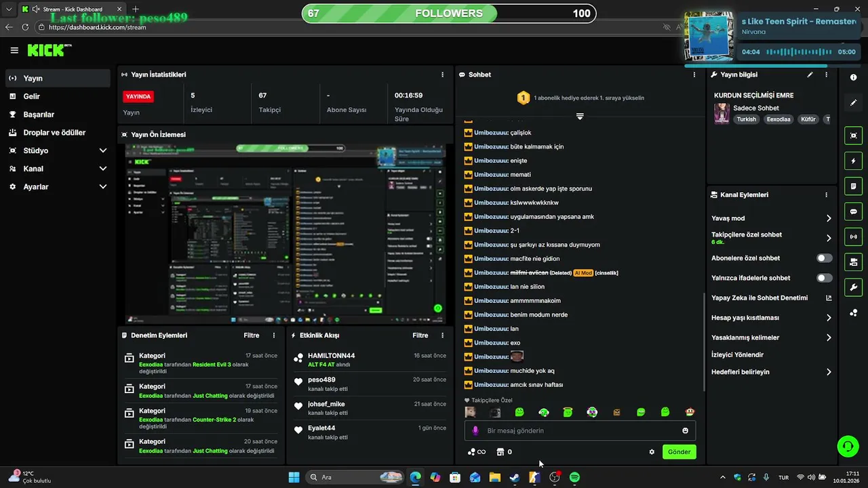Open Yavaş mod options arrow
Image resolution: width=868 pixels, height=488 pixels.
[x=828, y=218]
